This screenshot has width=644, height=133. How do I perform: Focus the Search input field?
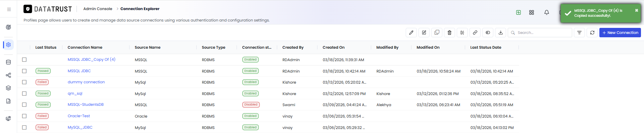[x=540, y=33]
